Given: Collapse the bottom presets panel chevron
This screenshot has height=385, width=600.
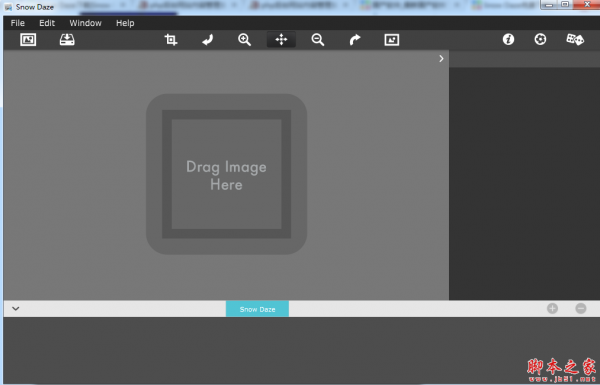Looking at the screenshot, I should click(x=16, y=308).
